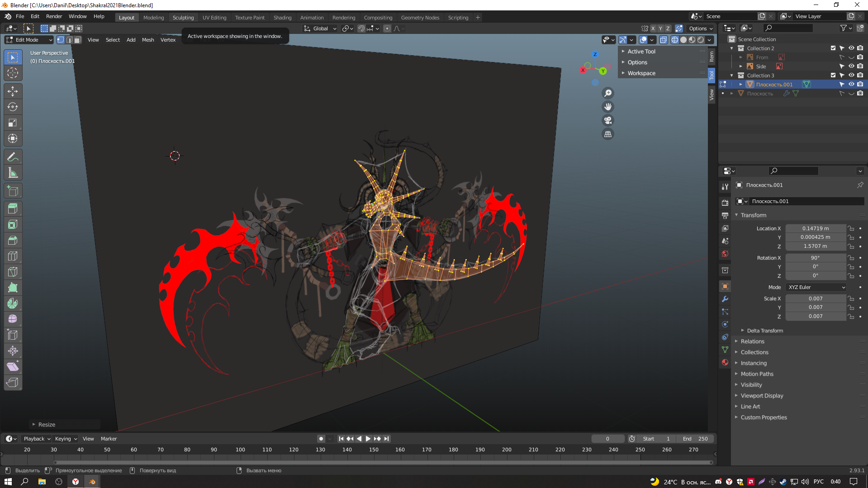Open the rotation Mode XYZ Euler dropdown

816,287
